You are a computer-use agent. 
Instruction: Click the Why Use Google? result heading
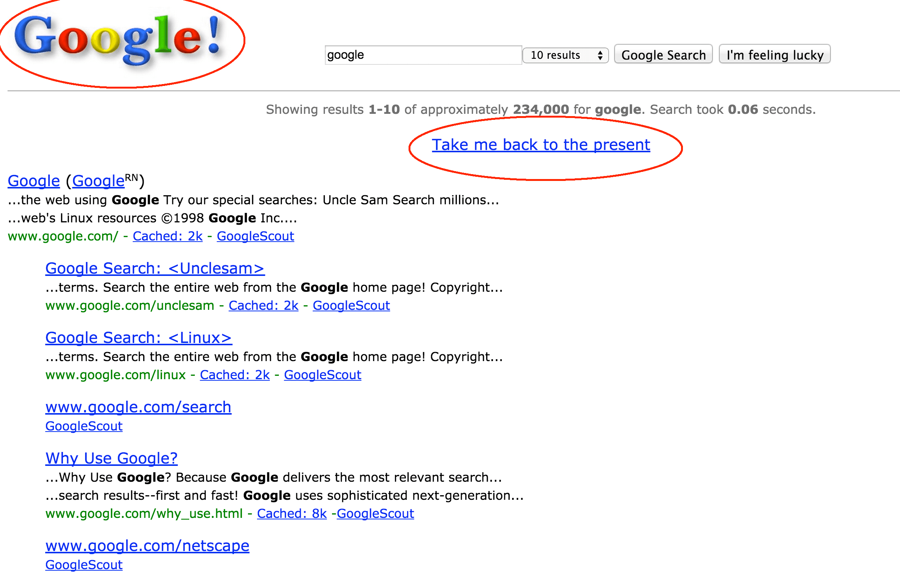tap(111, 458)
